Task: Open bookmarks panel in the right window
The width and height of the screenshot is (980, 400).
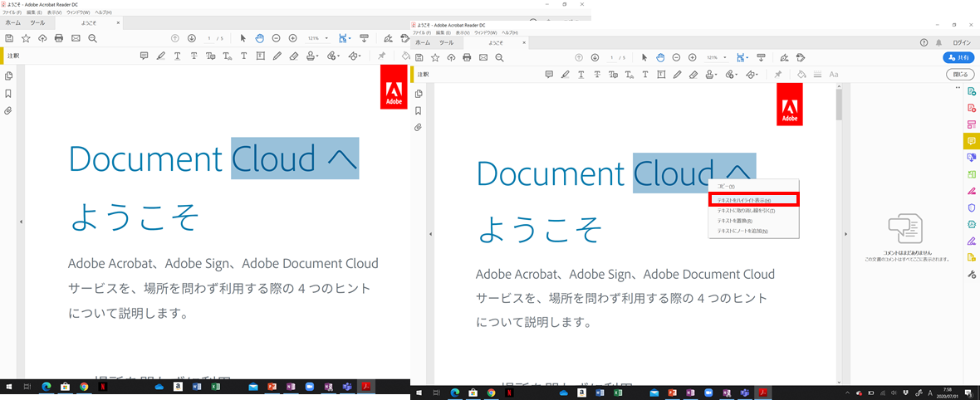Action: pyautogui.click(x=418, y=110)
